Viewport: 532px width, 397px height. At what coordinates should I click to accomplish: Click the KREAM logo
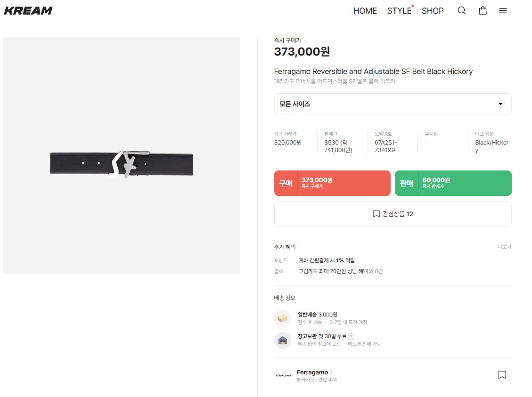[28, 11]
